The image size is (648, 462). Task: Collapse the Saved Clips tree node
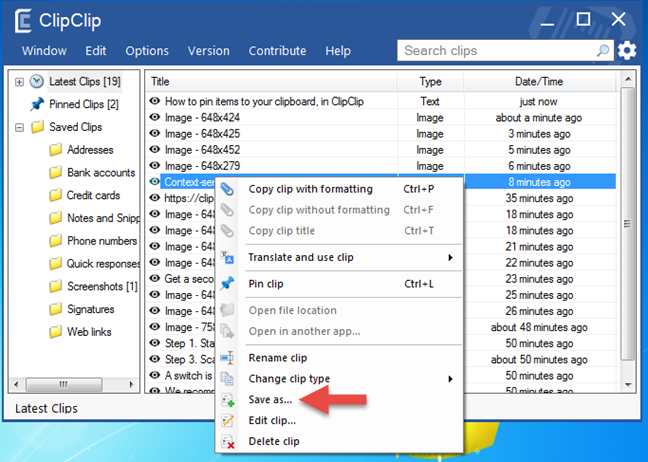tap(19, 127)
